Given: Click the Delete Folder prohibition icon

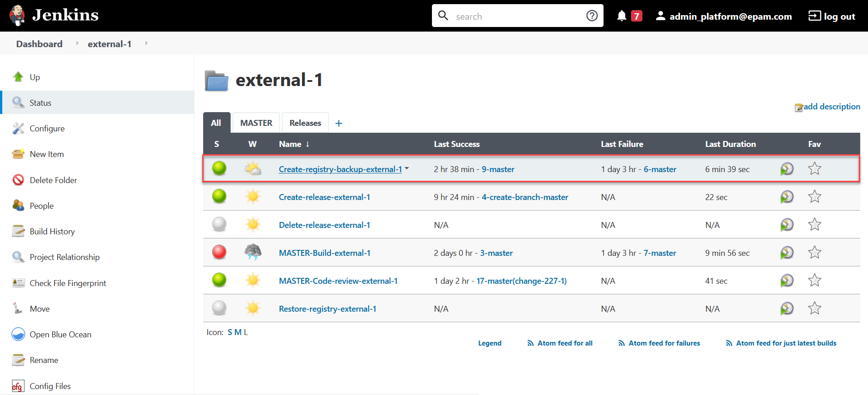Looking at the screenshot, I should [18, 180].
